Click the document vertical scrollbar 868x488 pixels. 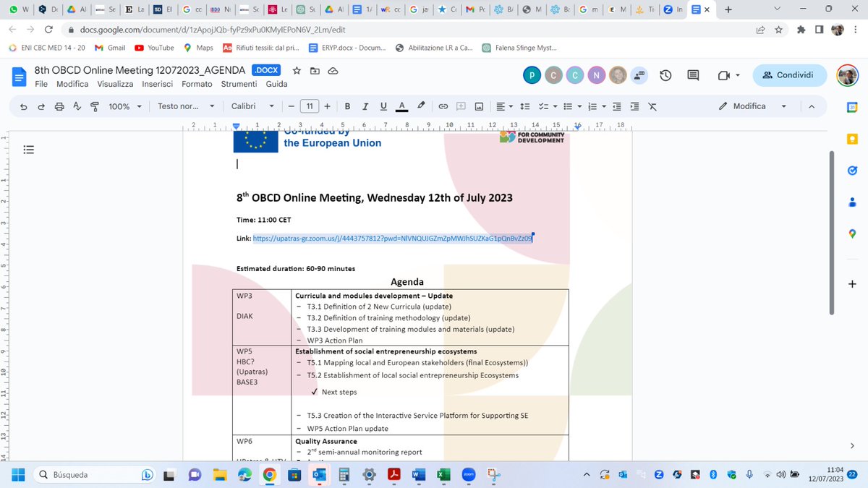click(831, 233)
